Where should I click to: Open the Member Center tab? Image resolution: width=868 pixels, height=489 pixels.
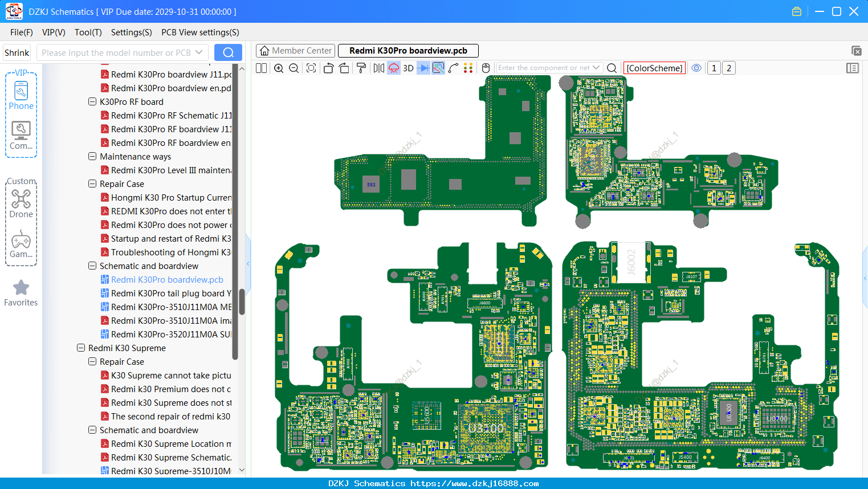(x=295, y=51)
